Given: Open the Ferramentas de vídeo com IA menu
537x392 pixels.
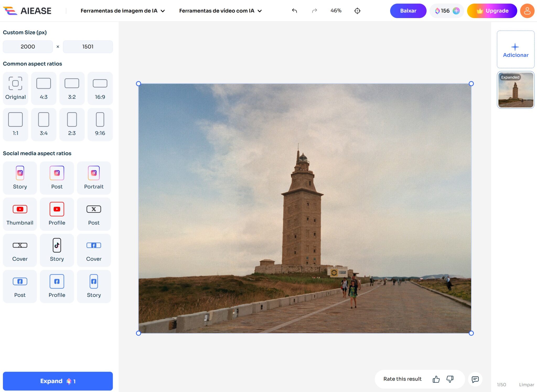Looking at the screenshot, I should [x=220, y=11].
